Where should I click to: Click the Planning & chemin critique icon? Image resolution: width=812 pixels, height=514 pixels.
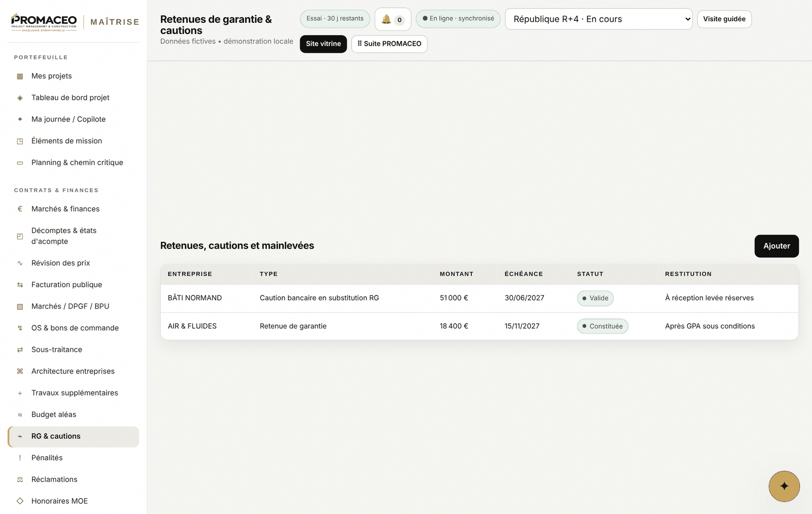coord(20,163)
